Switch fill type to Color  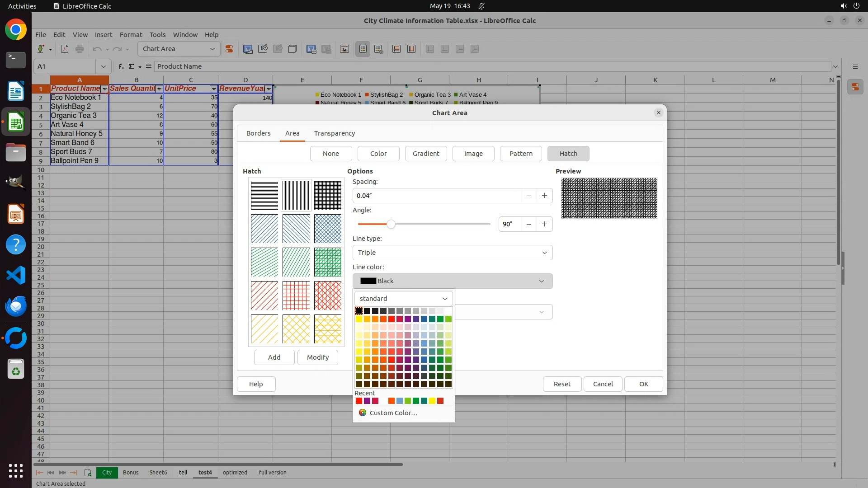tap(378, 154)
